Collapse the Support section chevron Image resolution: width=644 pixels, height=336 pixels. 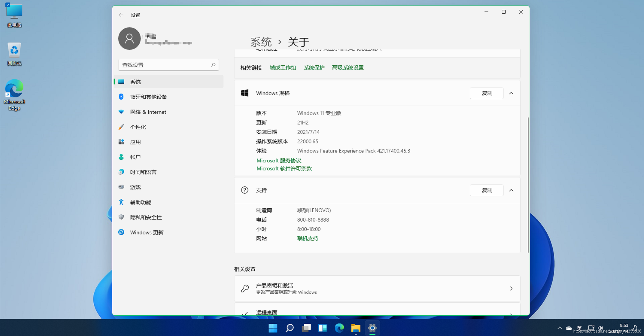click(x=511, y=190)
